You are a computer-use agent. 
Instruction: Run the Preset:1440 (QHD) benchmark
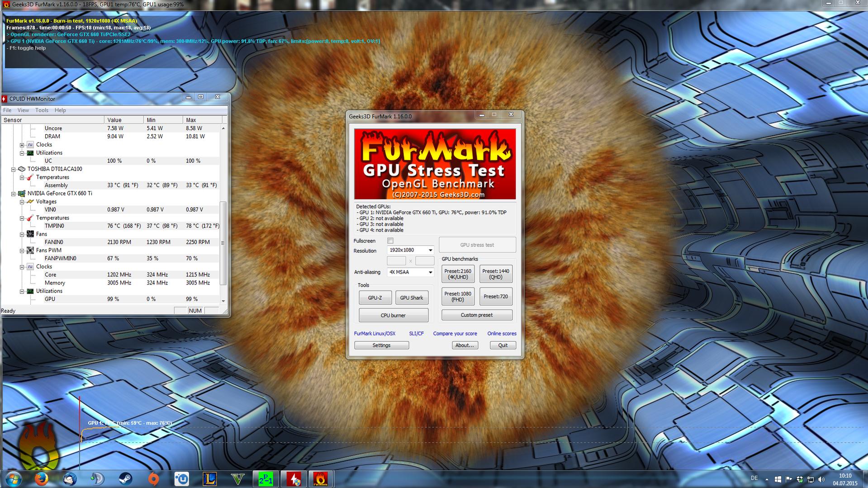pyautogui.click(x=496, y=274)
